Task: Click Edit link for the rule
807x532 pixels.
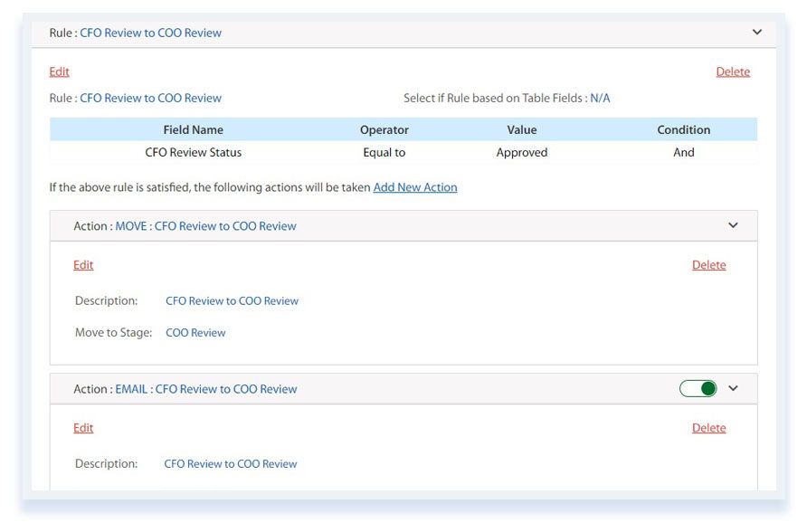Action: [x=59, y=71]
